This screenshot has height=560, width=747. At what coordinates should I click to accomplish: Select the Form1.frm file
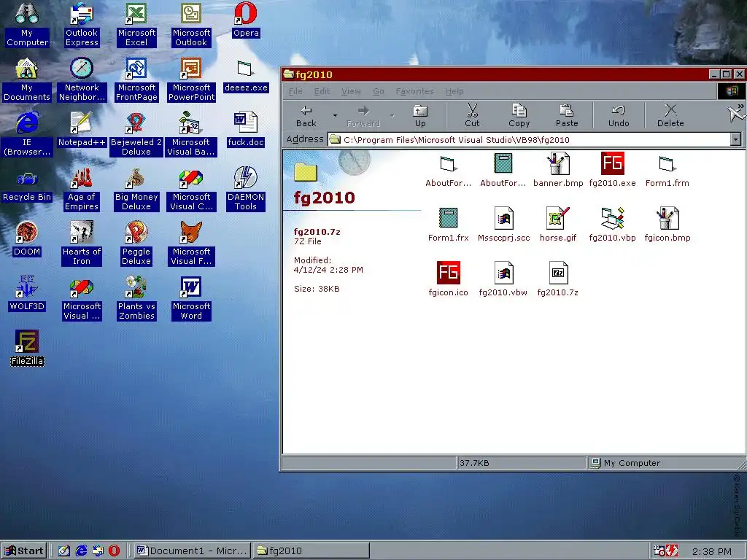coord(667,170)
